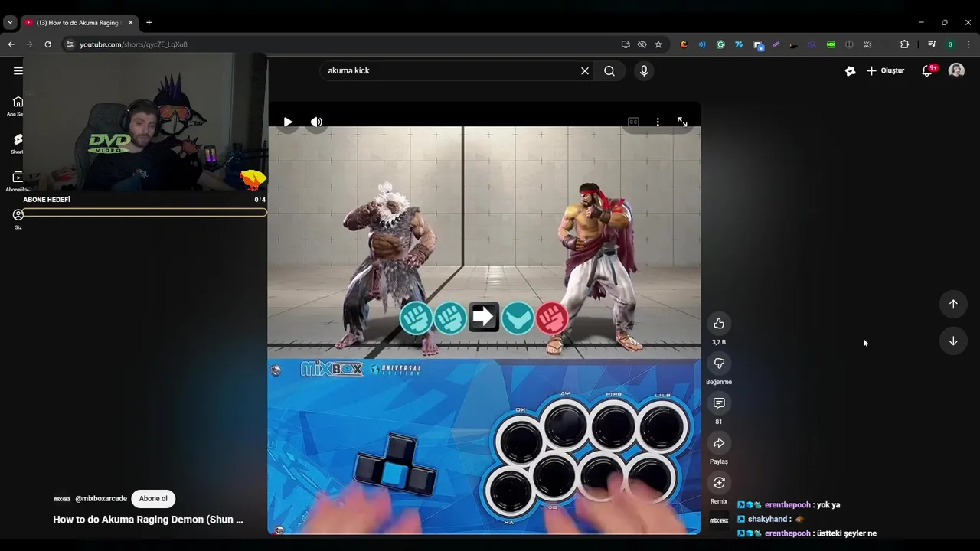This screenshot has width=980, height=551.
Task: Open the Oluştur create button
Action: 886,70
